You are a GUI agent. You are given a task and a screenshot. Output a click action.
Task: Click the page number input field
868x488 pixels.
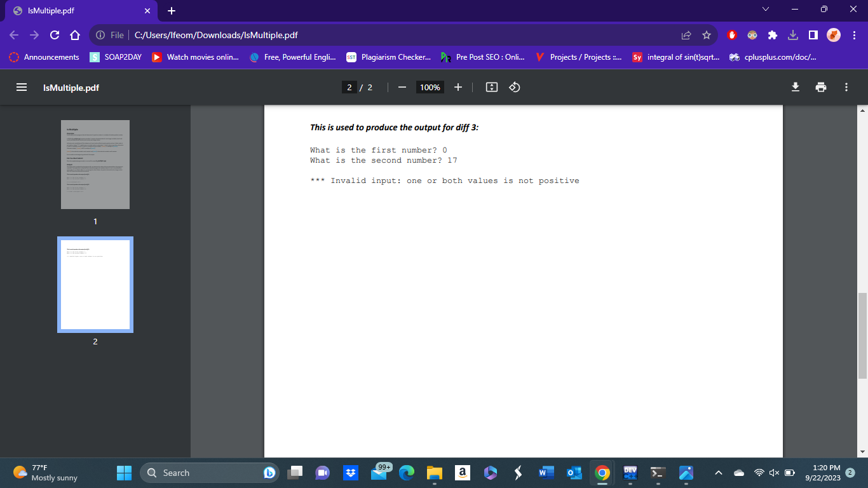click(x=349, y=87)
